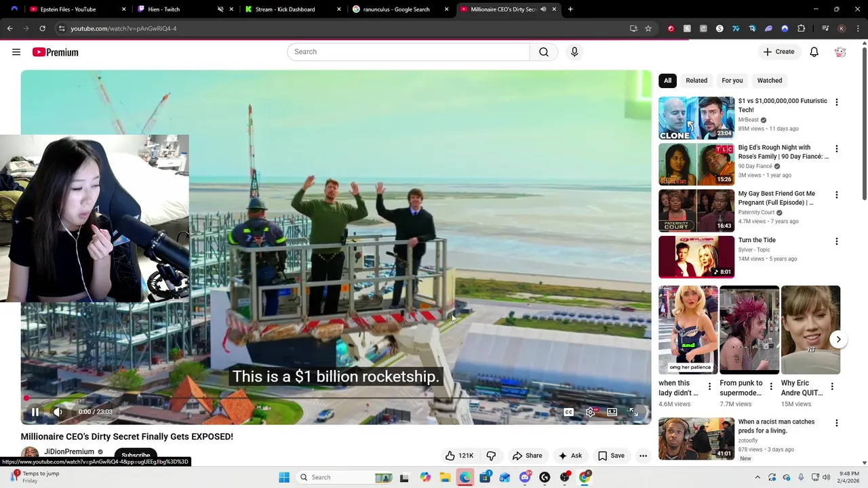Open YouTube notifications bell
This screenshot has width=868, height=488.
coord(814,52)
